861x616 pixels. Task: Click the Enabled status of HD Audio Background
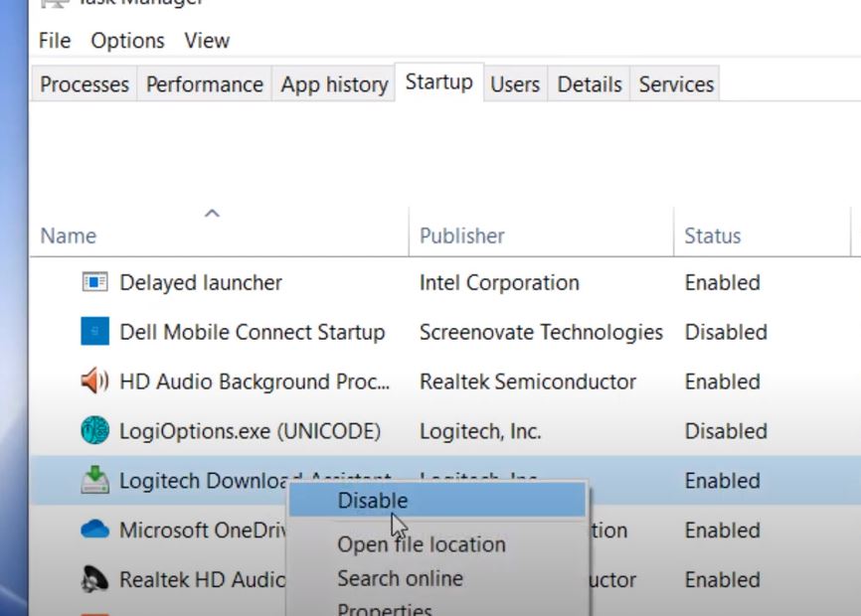tap(722, 382)
